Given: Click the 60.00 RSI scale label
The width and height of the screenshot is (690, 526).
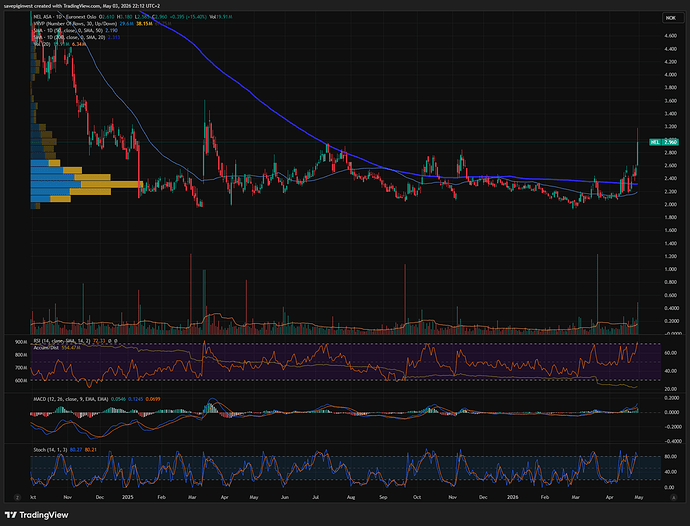Looking at the screenshot, I should tap(670, 353).
